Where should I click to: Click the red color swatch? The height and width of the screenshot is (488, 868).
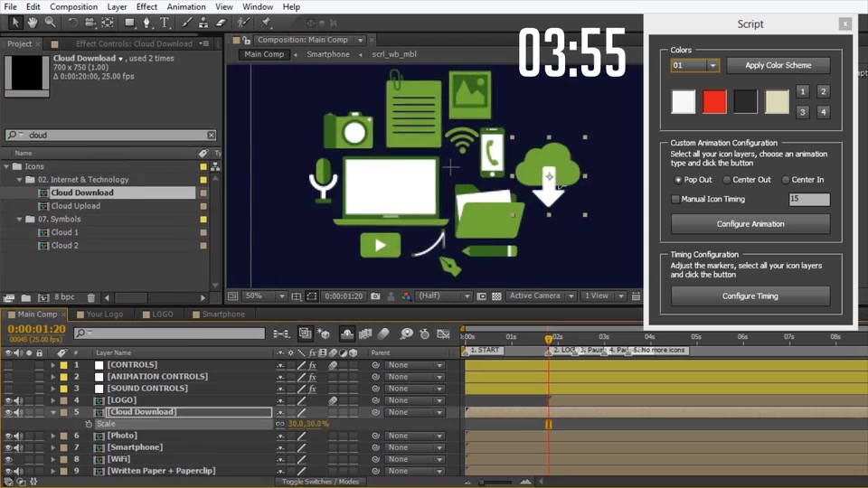click(714, 102)
